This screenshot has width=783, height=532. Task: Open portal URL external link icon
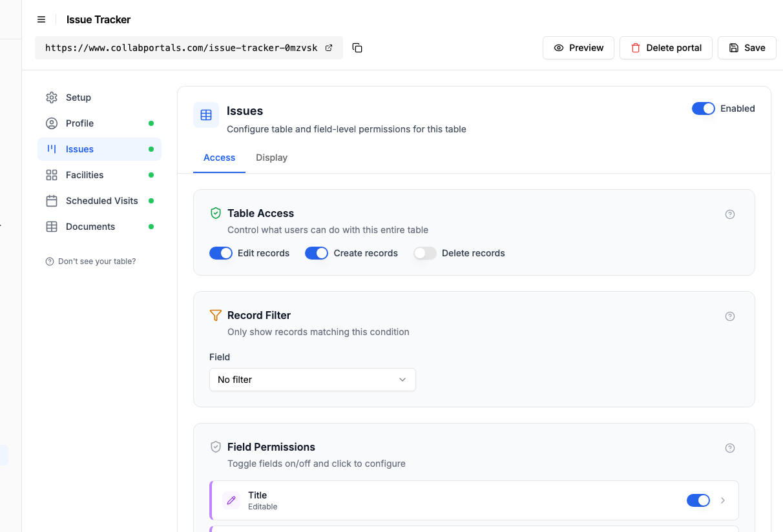(329, 48)
